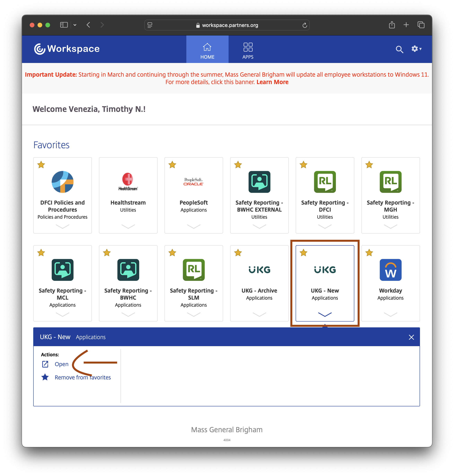Open Safari sidebar dropdown arrow

tap(75, 25)
